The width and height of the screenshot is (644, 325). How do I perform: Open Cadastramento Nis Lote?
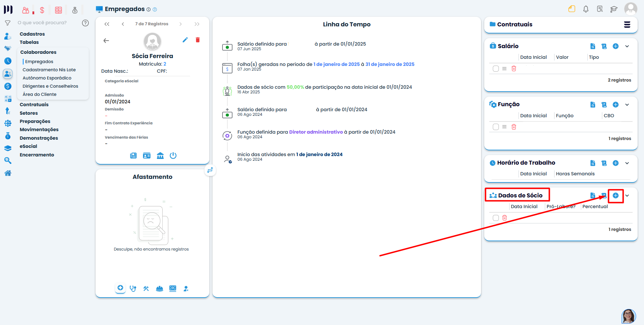(x=49, y=70)
